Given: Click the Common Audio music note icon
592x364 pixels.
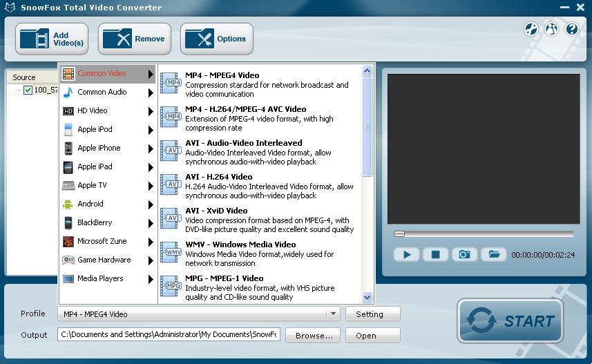Looking at the screenshot, I should (x=68, y=92).
